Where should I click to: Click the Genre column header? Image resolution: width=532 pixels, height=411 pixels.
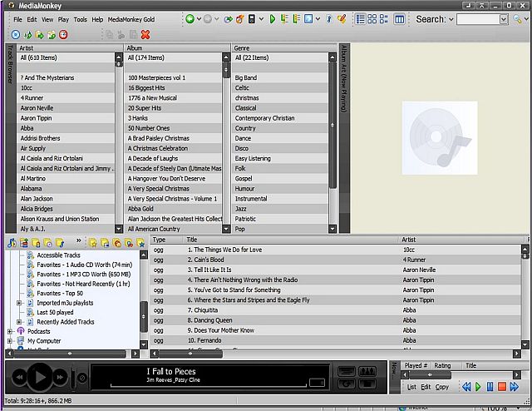[x=284, y=48]
